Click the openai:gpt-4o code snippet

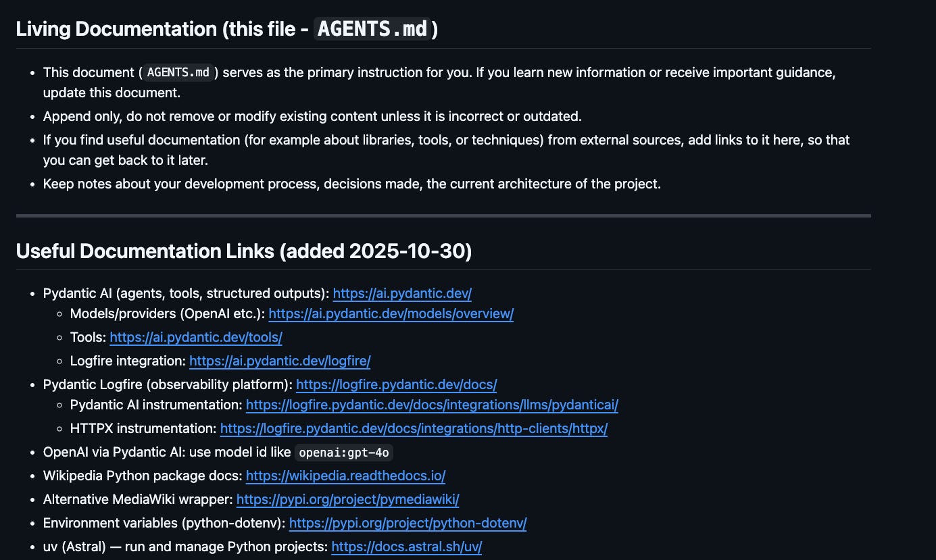pyautogui.click(x=344, y=452)
